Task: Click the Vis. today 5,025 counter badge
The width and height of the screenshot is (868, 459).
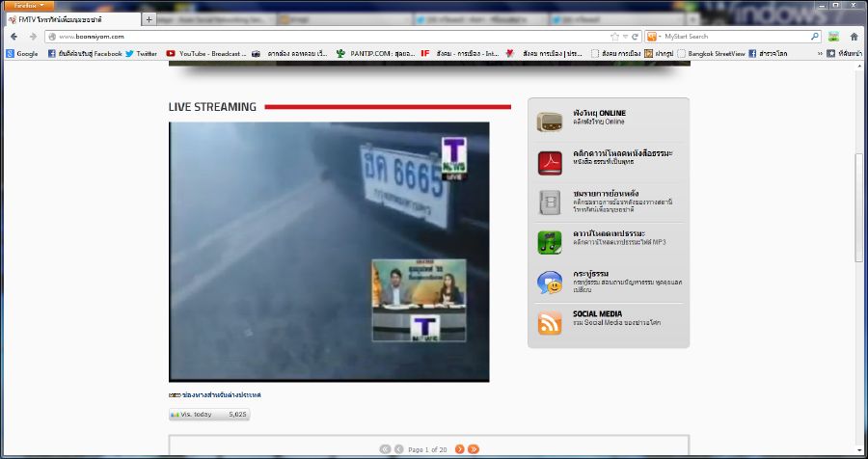Action: pos(209,414)
